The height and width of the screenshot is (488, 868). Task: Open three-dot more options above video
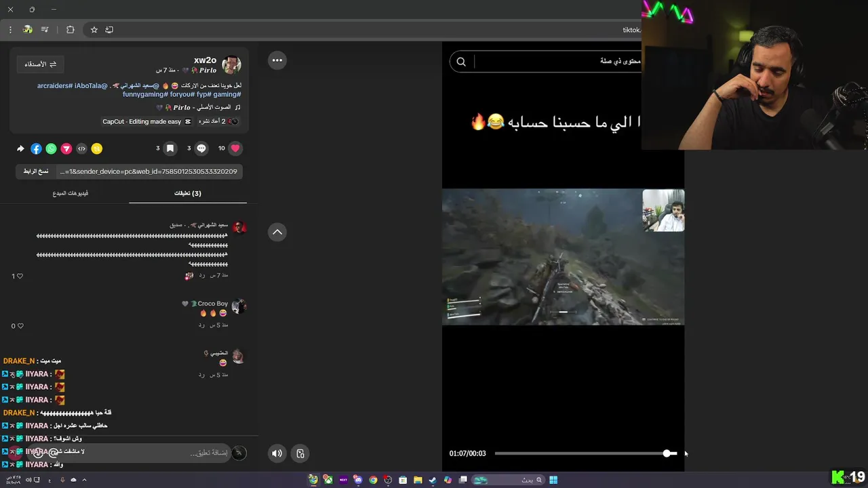click(x=277, y=60)
